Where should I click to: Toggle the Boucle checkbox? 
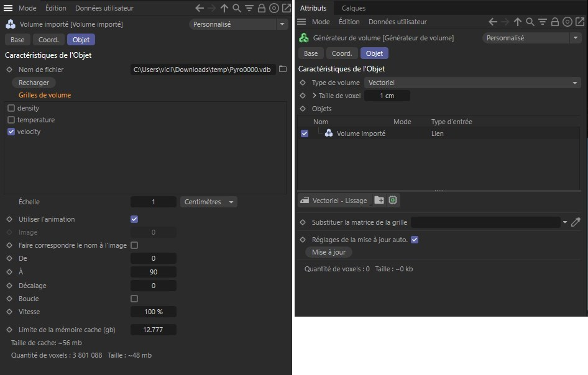[134, 299]
